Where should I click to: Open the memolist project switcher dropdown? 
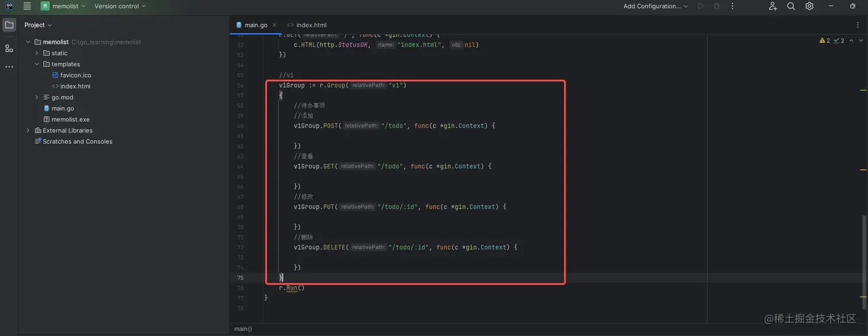point(63,6)
